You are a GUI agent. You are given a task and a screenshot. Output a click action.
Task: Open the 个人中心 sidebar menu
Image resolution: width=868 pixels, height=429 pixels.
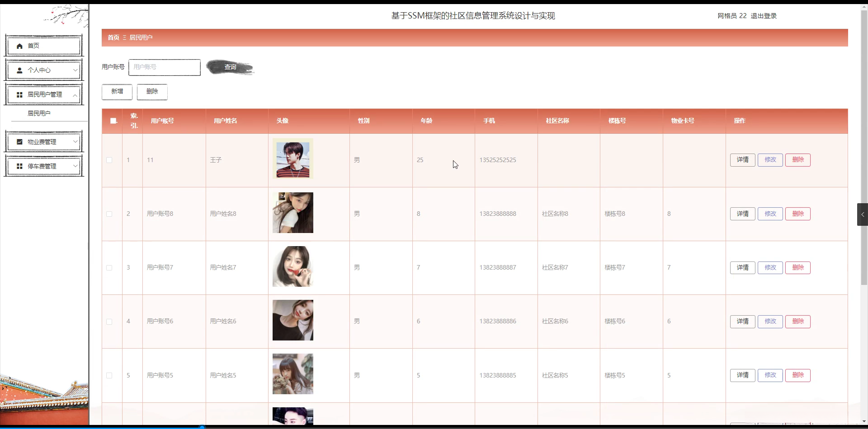click(44, 70)
